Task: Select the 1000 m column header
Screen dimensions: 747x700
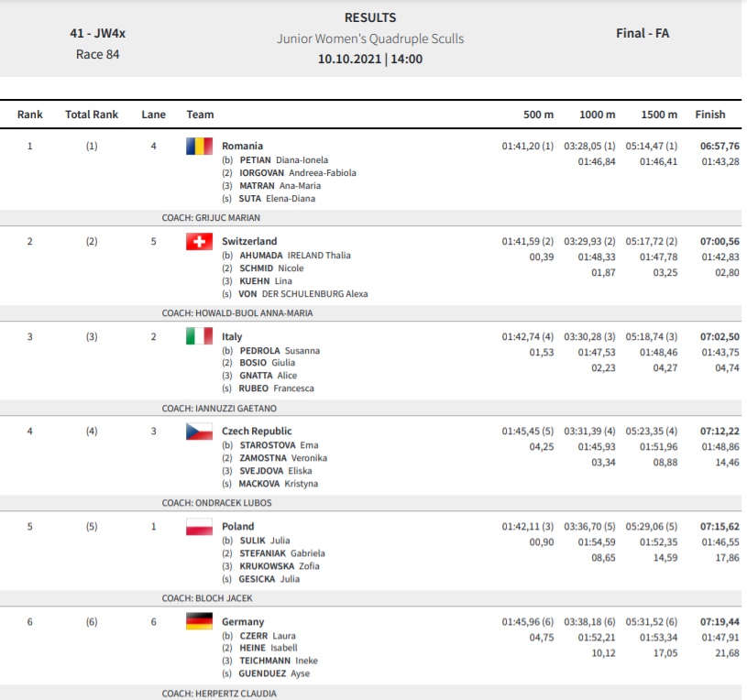Action: pos(598,115)
